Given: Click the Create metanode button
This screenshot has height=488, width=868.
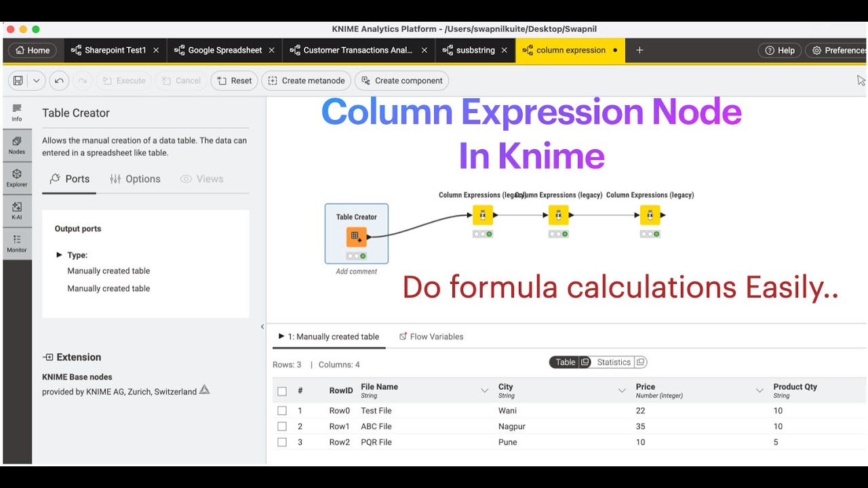Looking at the screenshot, I should click(x=307, y=81).
